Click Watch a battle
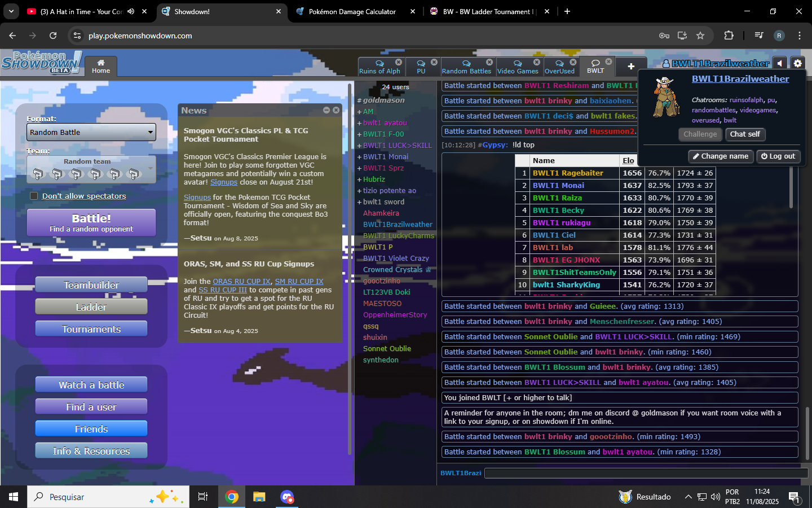Image resolution: width=812 pixels, height=508 pixels. tap(91, 385)
